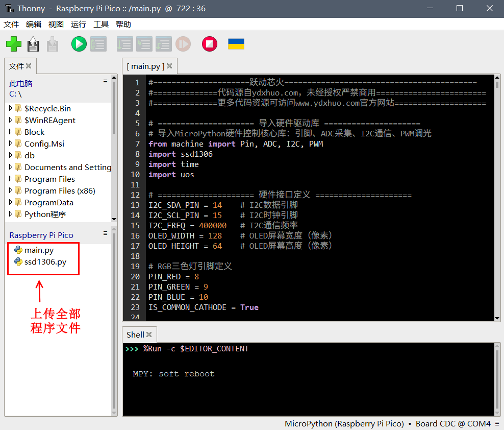
Task: Expand the Documents and Settings folder
Action: (x=11, y=167)
